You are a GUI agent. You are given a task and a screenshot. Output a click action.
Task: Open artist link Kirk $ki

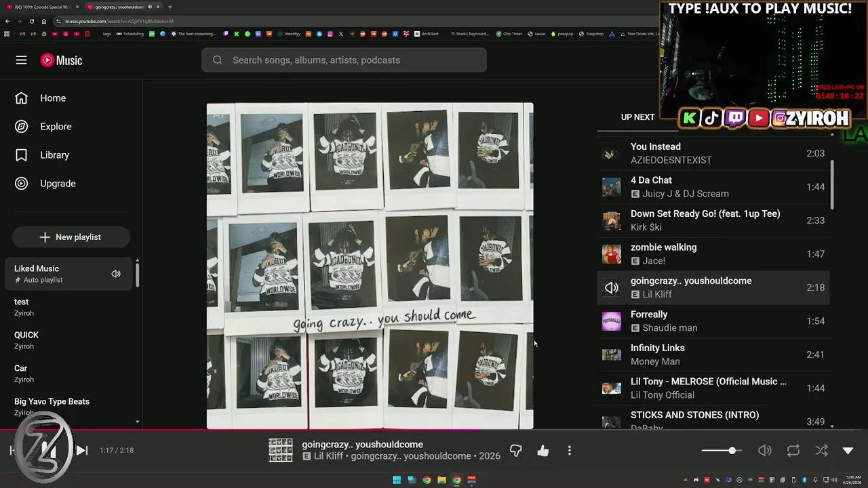point(646,227)
